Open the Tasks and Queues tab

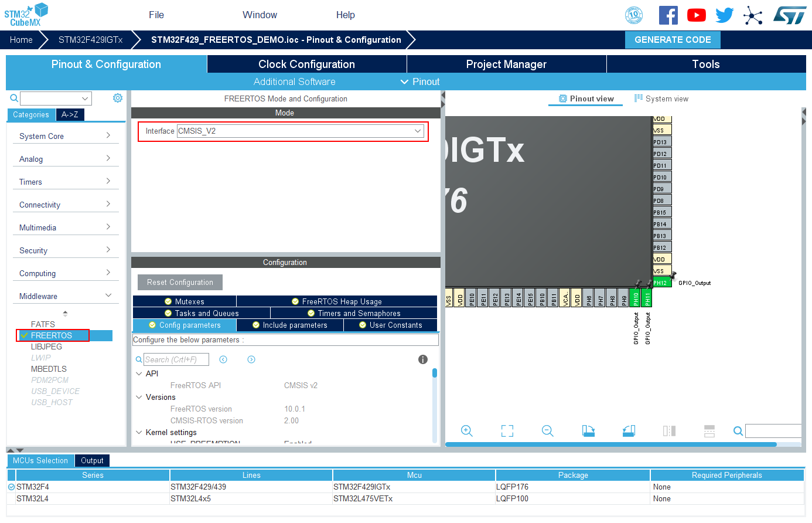(x=202, y=313)
